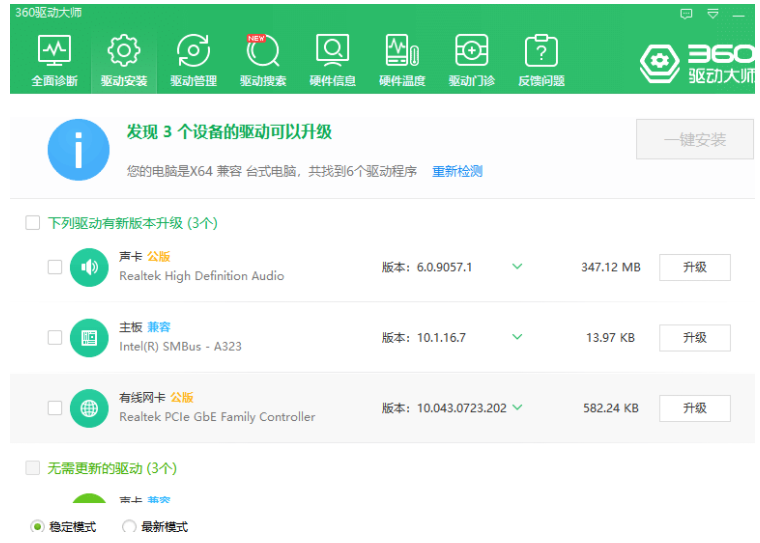Click 升级 for Realtek High Definition Audio
Image resolution: width=760 pixels, height=543 pixels.
point(695,267)
